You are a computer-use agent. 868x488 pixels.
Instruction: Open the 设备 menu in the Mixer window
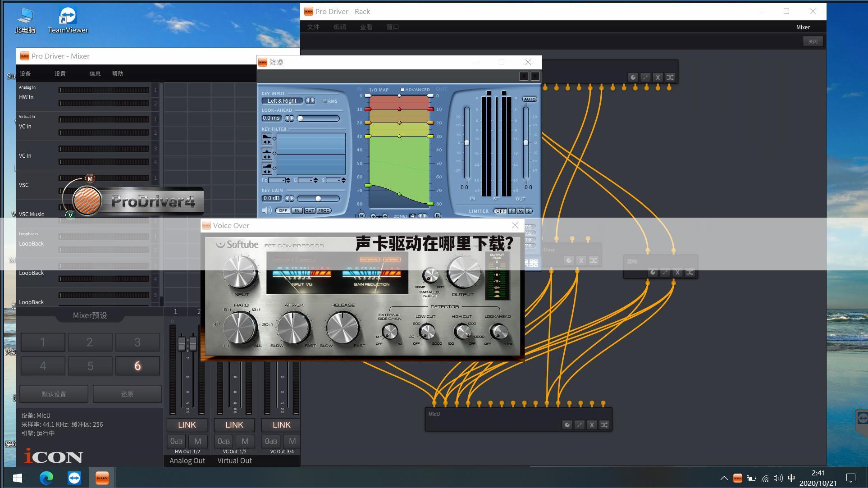pos(25,74)
